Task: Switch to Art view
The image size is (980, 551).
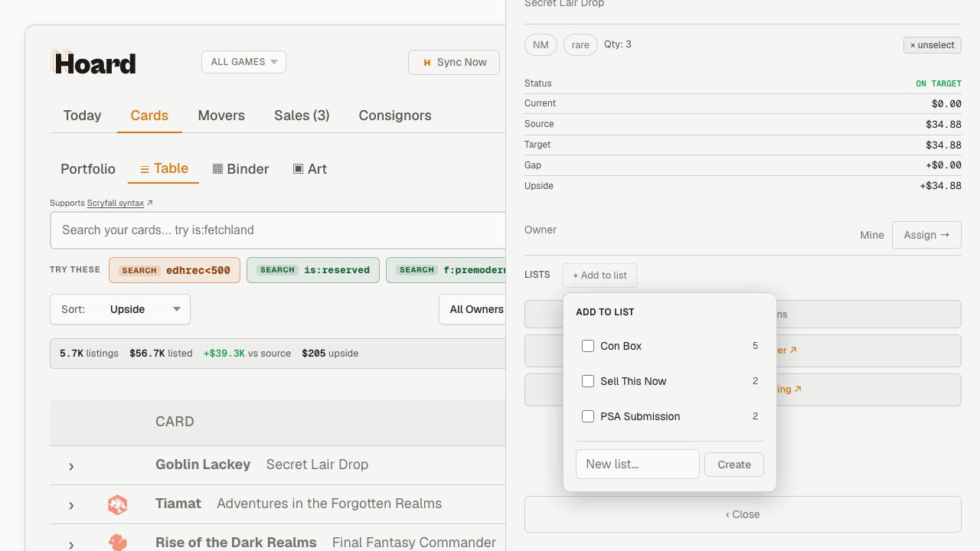Action: [x=310, y=169]
